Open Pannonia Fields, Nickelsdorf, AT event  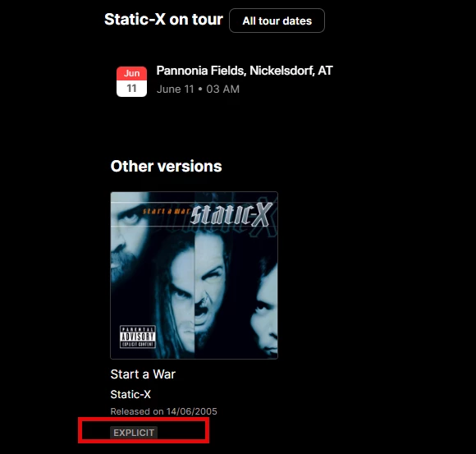pyautogui.click(x=245, y=71)
